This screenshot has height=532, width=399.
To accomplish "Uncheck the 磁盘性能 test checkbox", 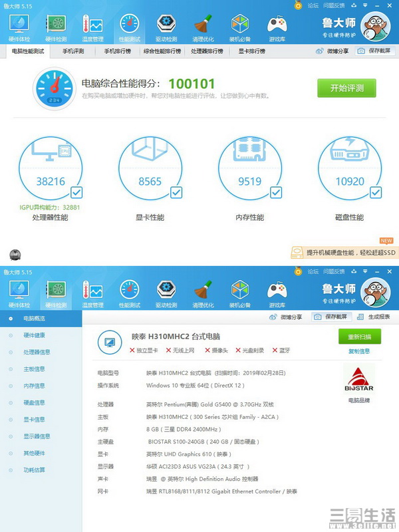I will pyautogui.click(x=376, y=192).
